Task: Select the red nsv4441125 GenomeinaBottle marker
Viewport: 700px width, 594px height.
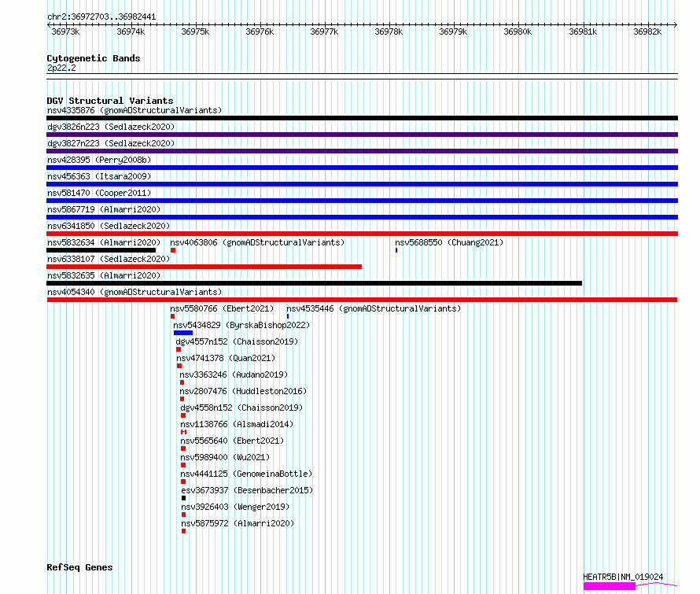Action: point(183,481)
